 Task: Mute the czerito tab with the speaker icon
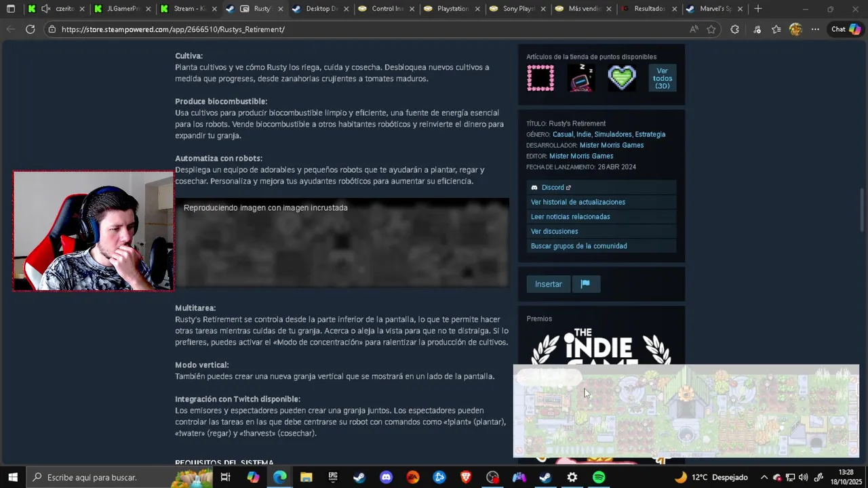(x=45, y=9)
